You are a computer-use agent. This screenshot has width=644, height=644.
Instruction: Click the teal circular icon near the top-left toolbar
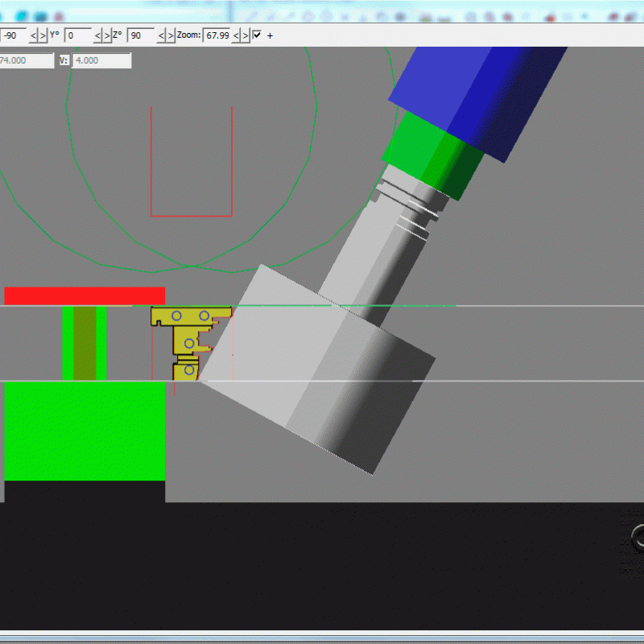(22, 14)
